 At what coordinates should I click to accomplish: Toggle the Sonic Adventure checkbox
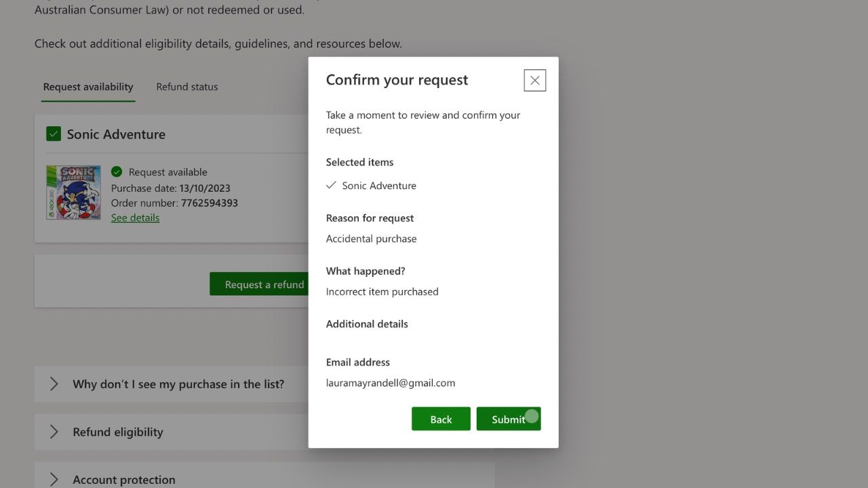[54, 134]
